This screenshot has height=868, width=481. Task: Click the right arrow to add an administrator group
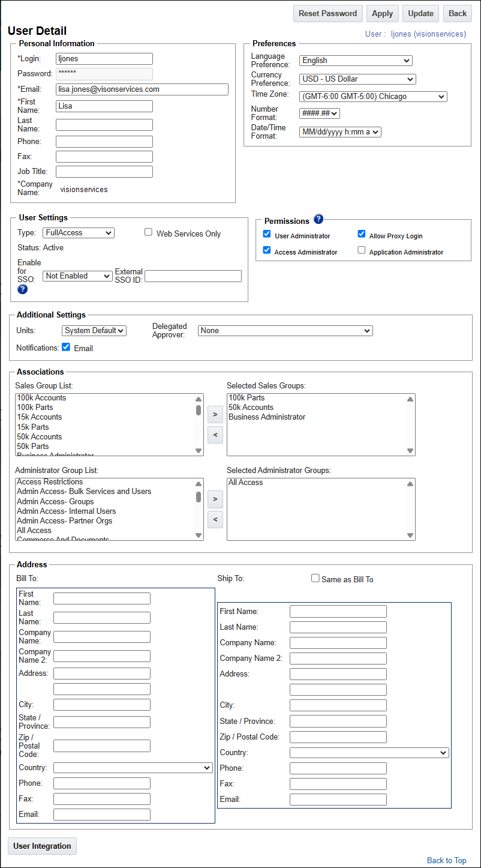[215, 499]
